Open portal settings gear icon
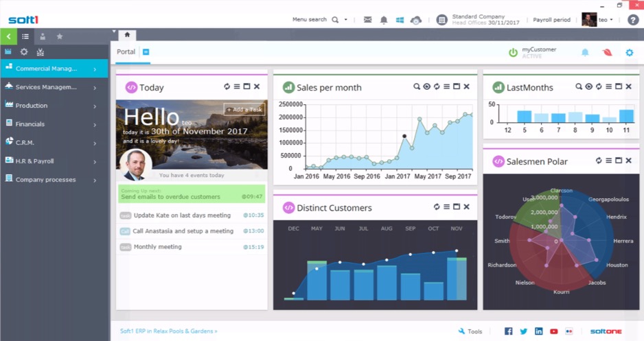Viewport: 644px width, 341px height. tap(629, 52)
